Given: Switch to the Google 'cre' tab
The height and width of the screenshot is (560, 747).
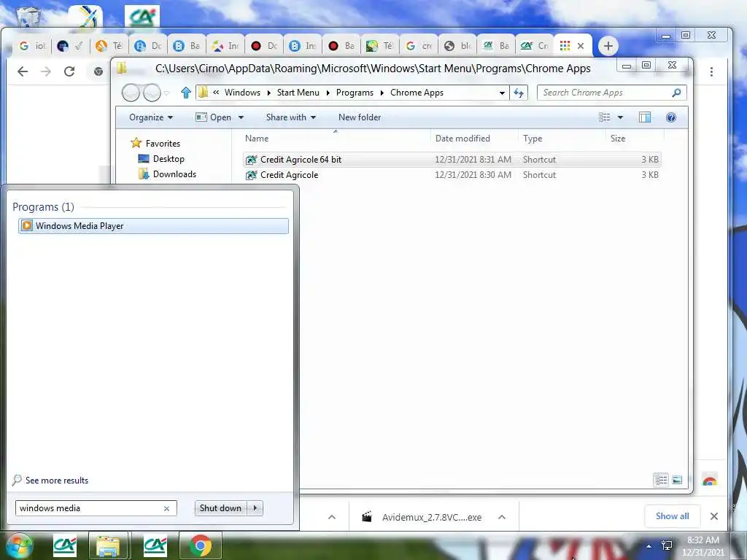Looking at the screenshot, I should pos(419,46).
